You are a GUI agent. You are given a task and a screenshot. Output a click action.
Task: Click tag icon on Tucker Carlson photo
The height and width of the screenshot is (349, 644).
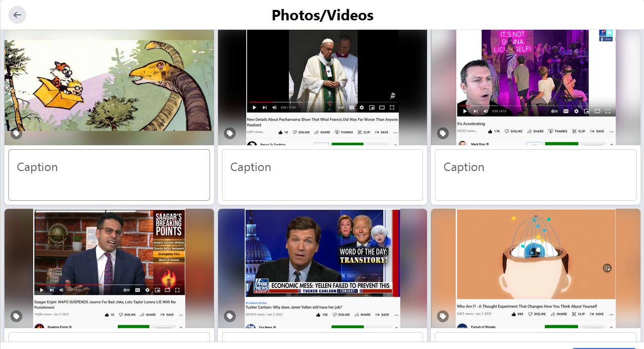pyautogui.click(x=229, y=316)
